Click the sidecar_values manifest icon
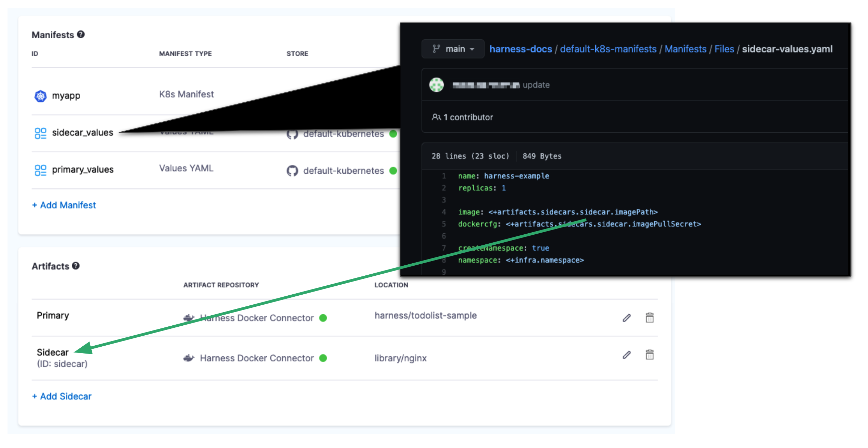 click(x=40, y=133)
